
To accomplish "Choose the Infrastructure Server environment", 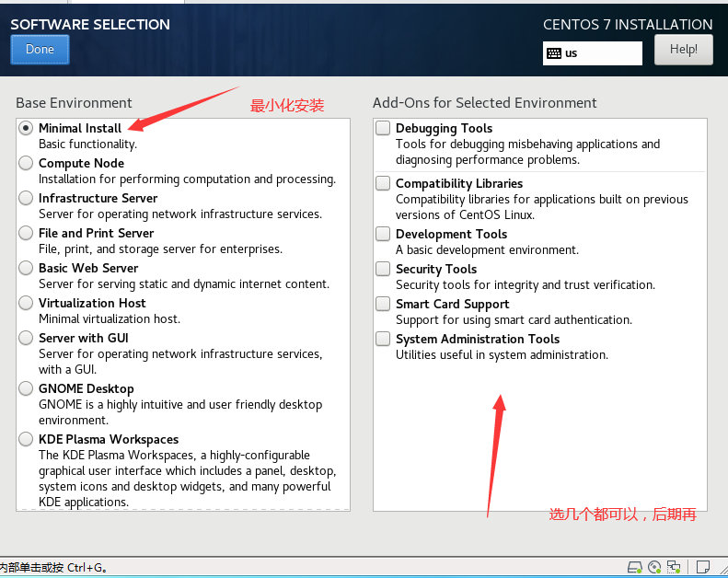I will pos(26,198).
